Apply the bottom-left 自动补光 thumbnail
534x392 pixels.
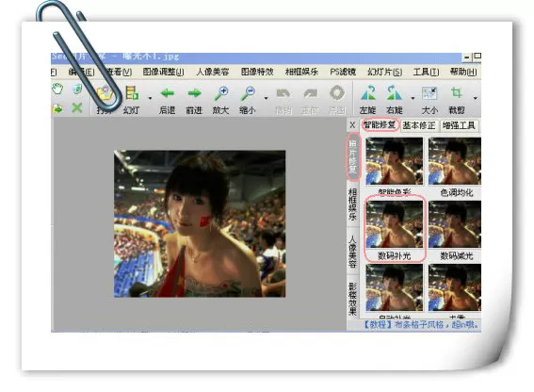click(395, 287)
